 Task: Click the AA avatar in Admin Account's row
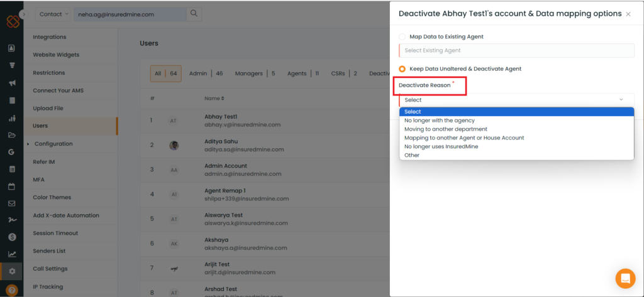pos(174,170)
